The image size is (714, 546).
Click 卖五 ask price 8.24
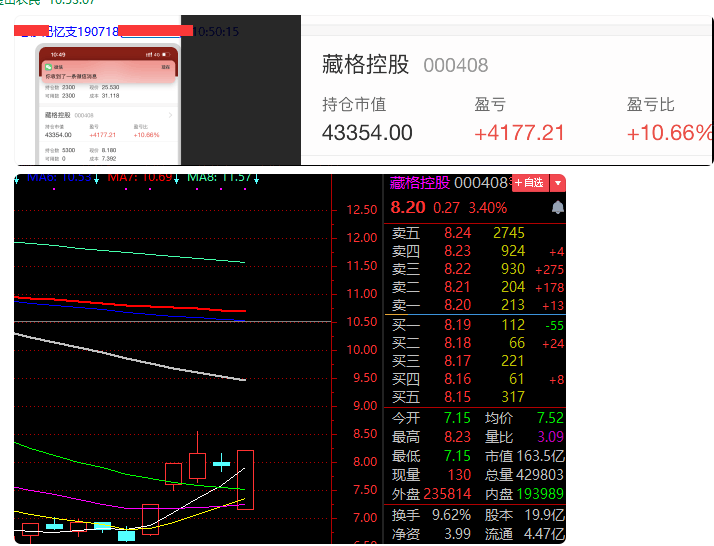coord(458,233)
